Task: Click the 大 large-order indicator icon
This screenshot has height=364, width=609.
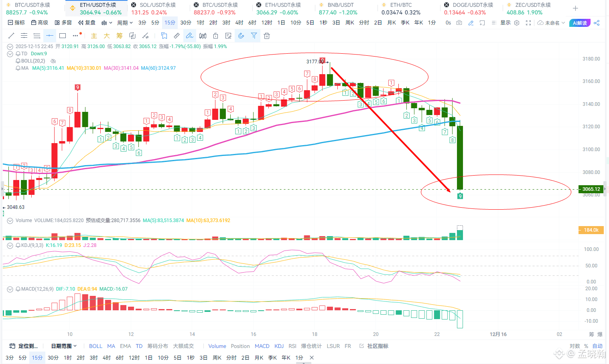Action: click(107, 36)
